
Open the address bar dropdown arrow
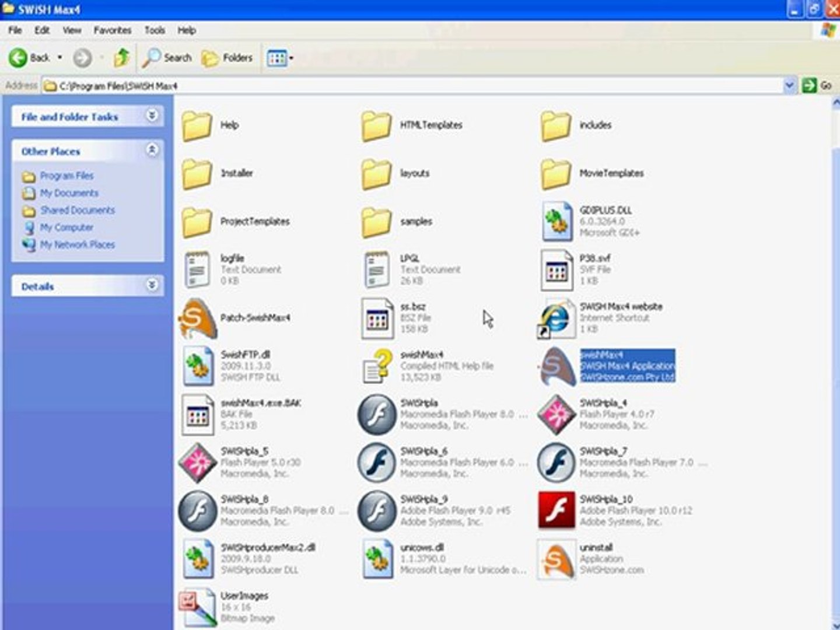coord(789,86)
